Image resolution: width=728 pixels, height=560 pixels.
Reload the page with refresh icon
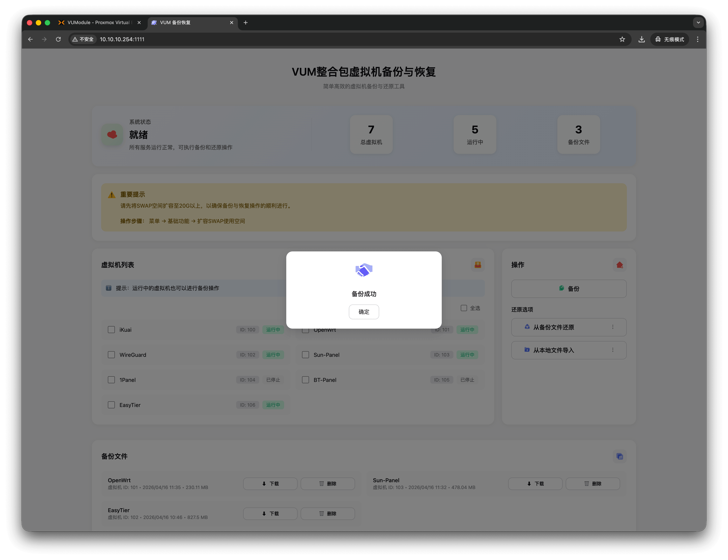[x=58, y=39]
